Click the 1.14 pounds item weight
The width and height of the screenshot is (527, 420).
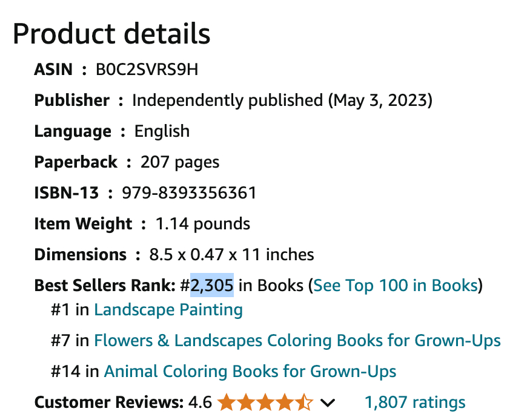click(x=202, y=224)
